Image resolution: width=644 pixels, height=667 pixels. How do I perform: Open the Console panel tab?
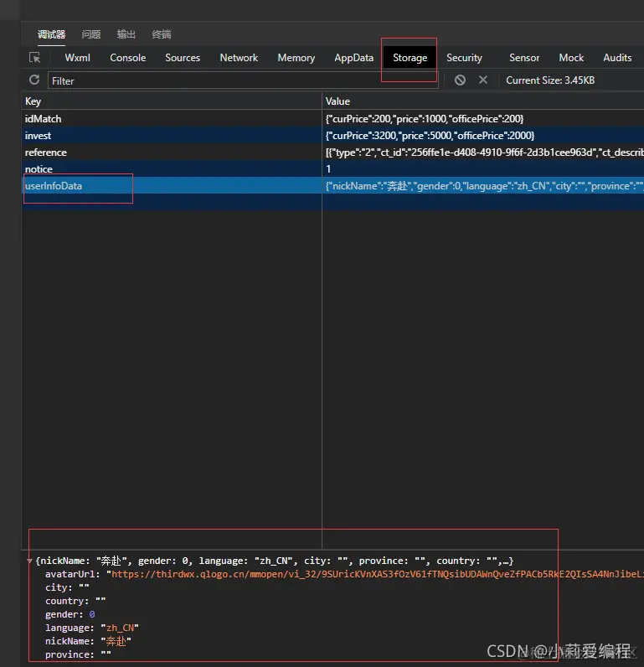point(128,58)
